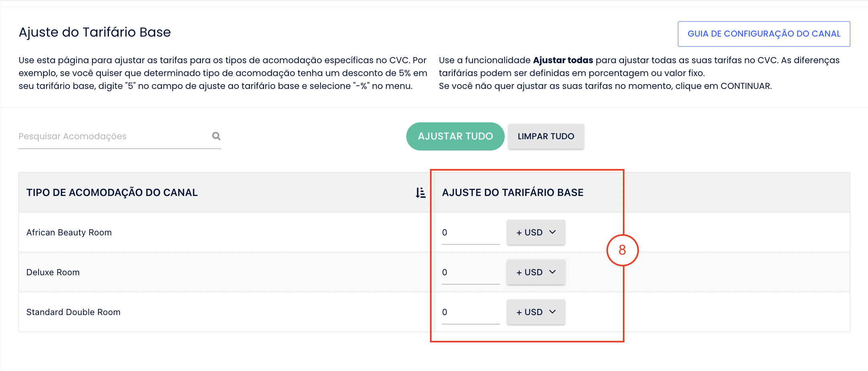This screenshot has height=371, width=868.
Task: Select the adjustment value field for African Beauty Room
Action: [471, 233]
